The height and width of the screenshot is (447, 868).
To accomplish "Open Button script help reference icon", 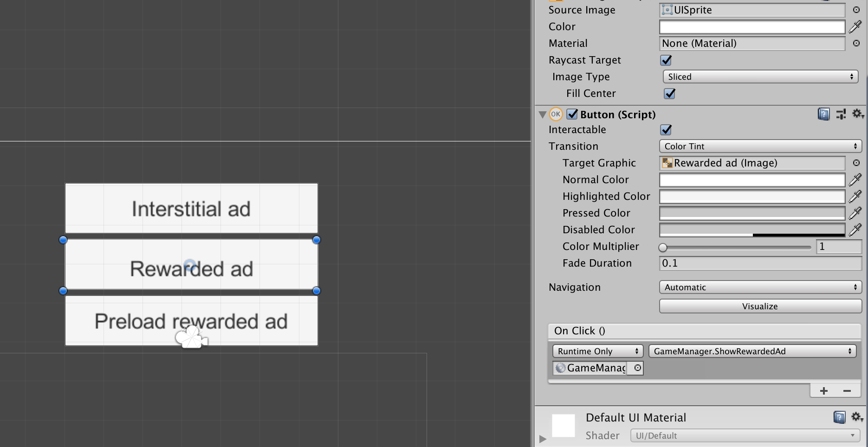I will (823, 114).
